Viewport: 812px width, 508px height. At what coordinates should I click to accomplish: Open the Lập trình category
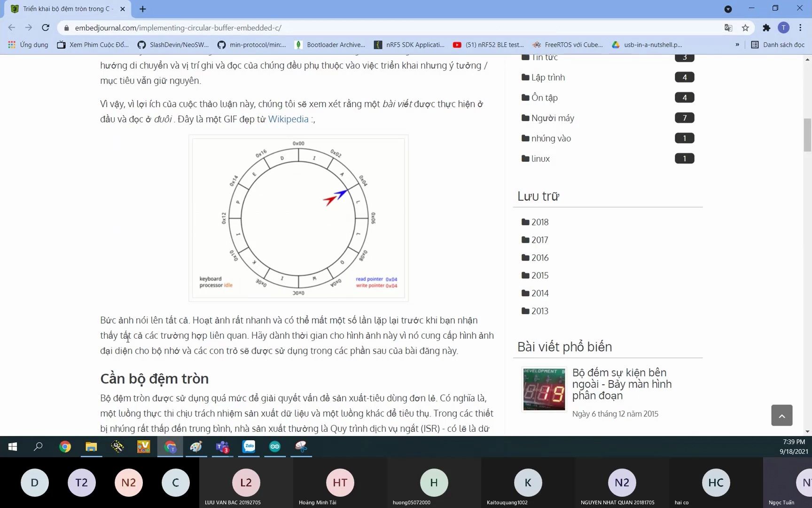[548, 78]
